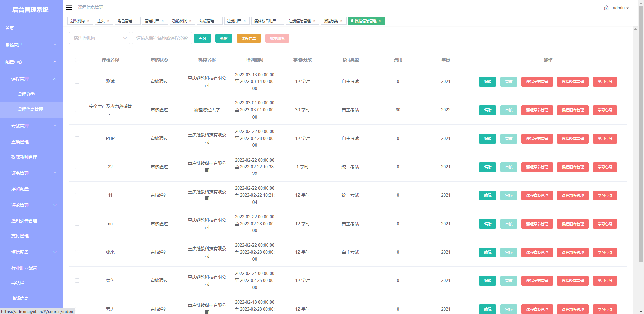
Task: Open 首页 in the sidebar
Action: click(31, 28)
